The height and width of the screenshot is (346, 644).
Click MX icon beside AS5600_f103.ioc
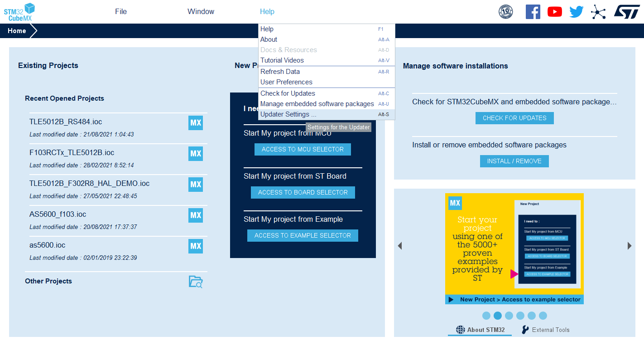pos(196,215)
